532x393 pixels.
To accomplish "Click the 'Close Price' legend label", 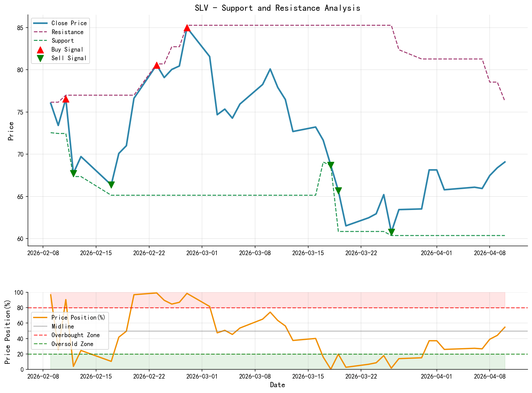I will pos(69,23).
